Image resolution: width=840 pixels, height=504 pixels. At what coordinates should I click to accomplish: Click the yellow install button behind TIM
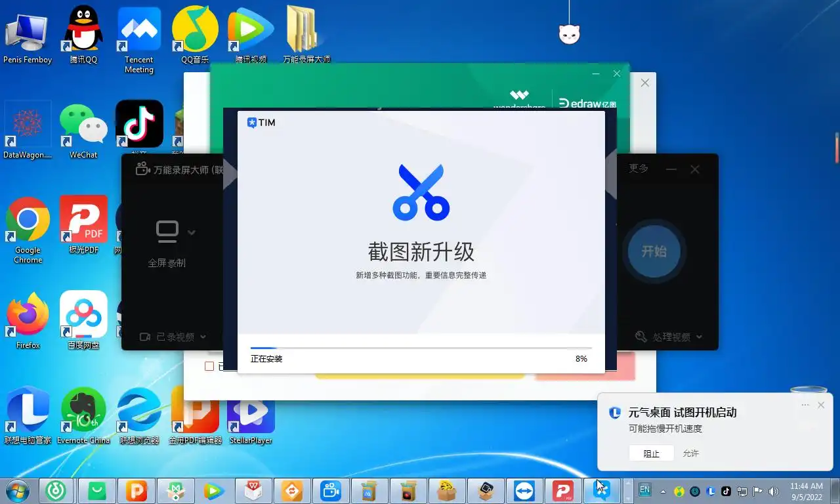(420, 376)
